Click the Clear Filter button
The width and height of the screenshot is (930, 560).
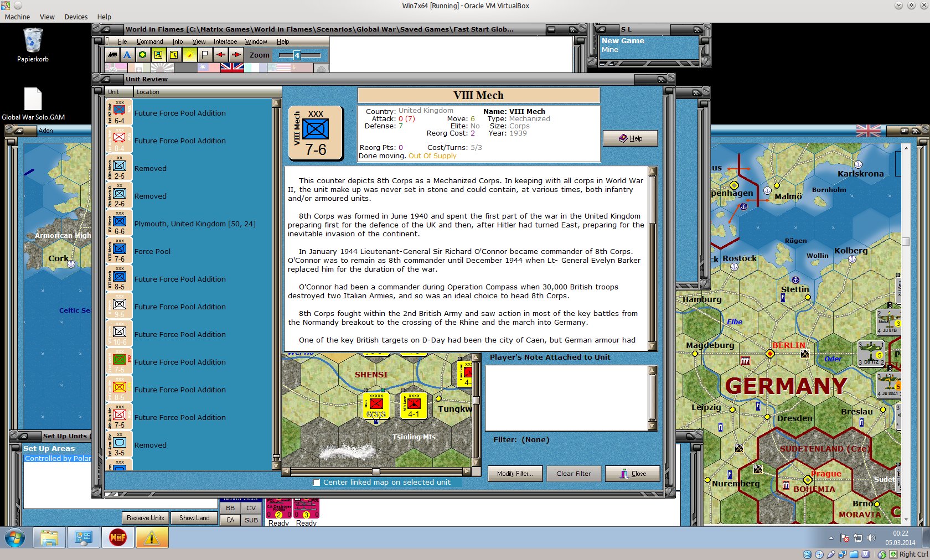(x=574, y=474)
